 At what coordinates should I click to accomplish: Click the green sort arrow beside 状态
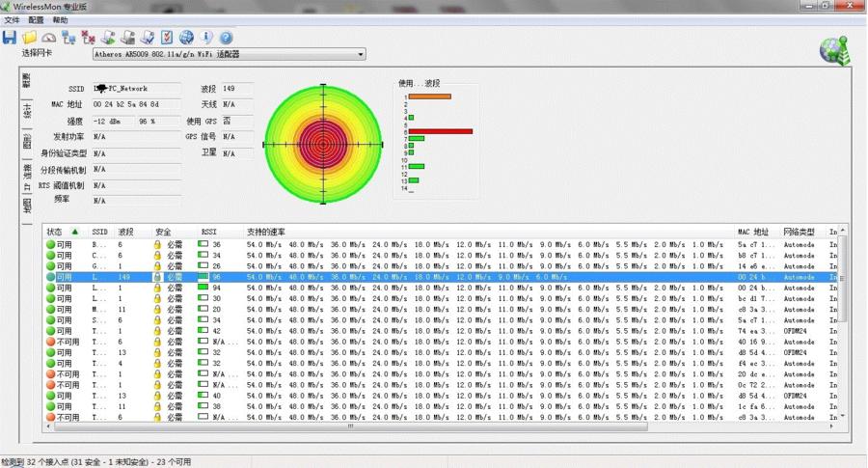pos(74,232)
